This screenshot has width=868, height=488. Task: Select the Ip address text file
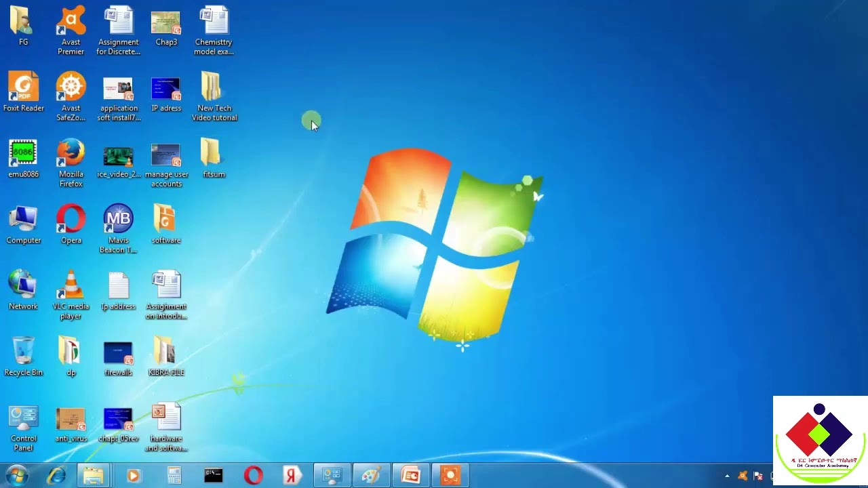click(x=119, y=291)
